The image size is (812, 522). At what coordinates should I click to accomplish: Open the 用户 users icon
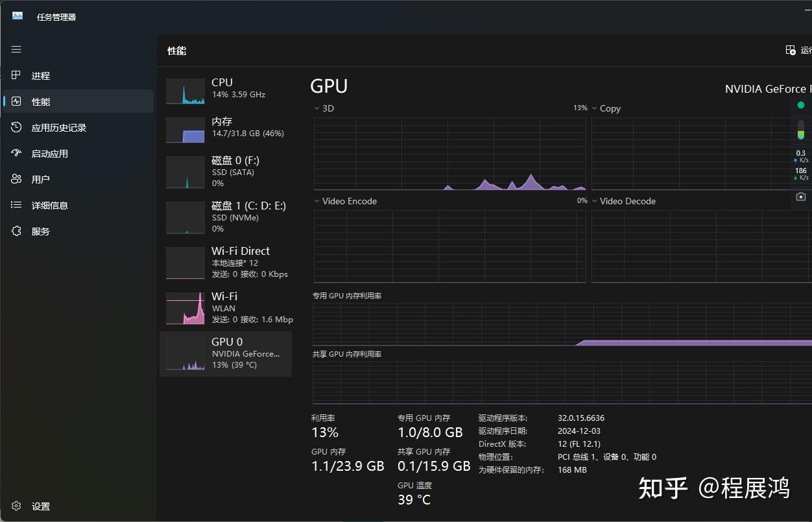coord(16,179)
